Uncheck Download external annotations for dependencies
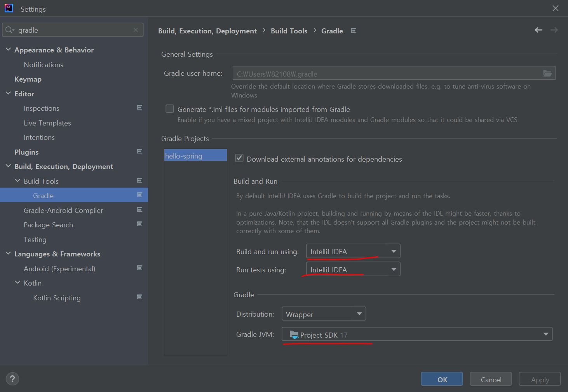Viewport: 568px width, 392px height. [239, 158]
